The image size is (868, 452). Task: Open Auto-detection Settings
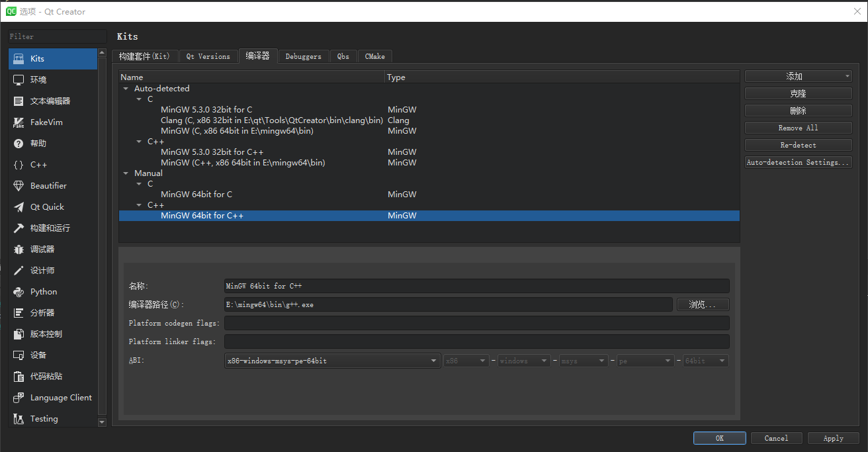[x=798, y=161]
